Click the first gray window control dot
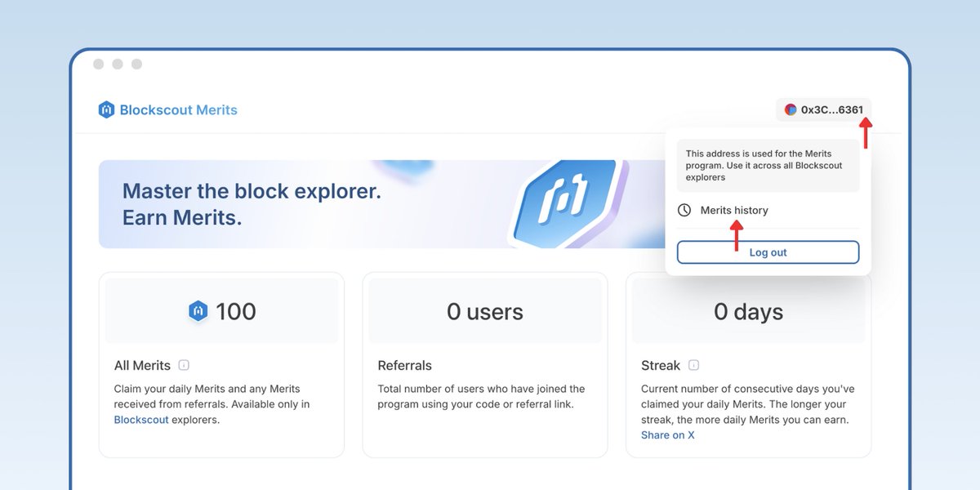Image resolution: width=980 pixels, height=490 pixels. [x=98, y=64]
